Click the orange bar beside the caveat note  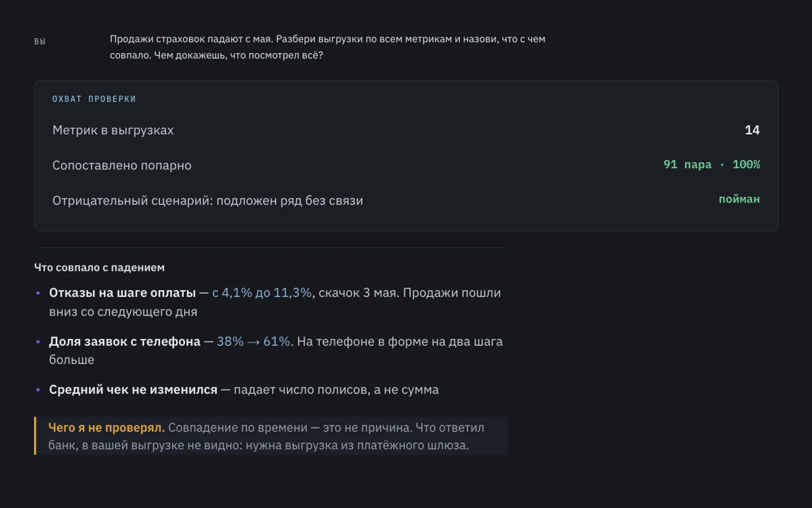click(35, 436)
